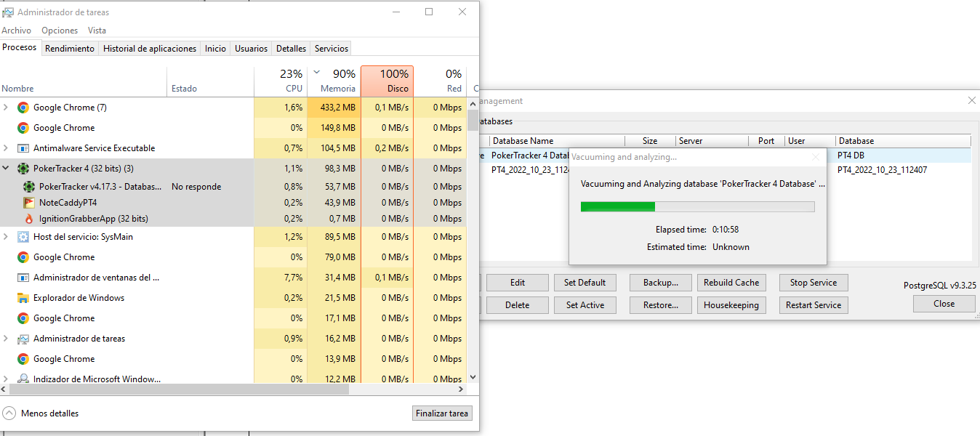Click the Chrome icon in the 149,8 MB row
Image resolution: width=980 pixels, height=436 pixels.
coord(23,128)
